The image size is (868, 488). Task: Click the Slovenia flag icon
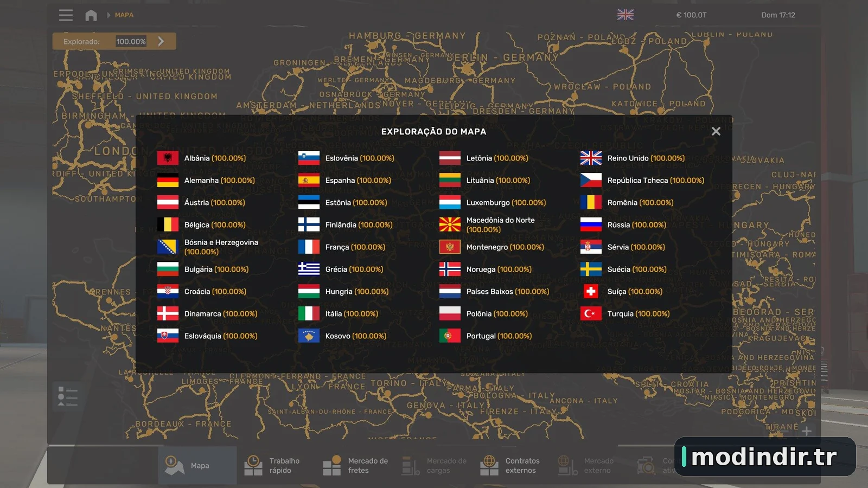click(309, 158)
